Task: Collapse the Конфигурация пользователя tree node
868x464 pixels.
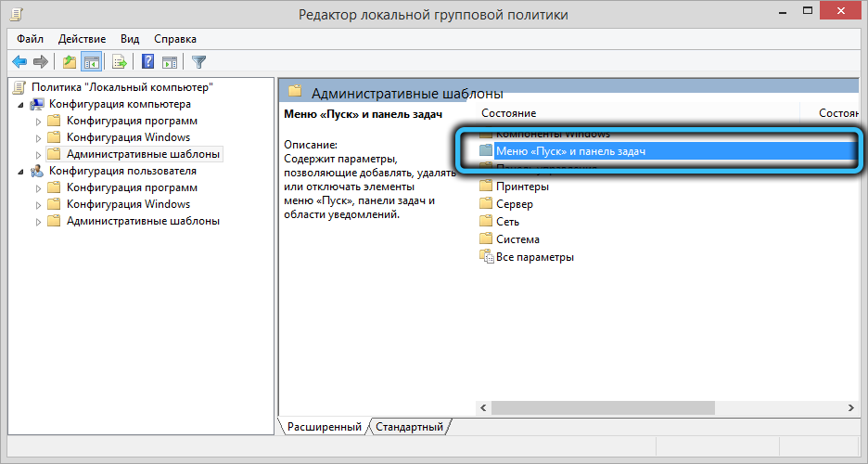Action: tap(20, 171)
